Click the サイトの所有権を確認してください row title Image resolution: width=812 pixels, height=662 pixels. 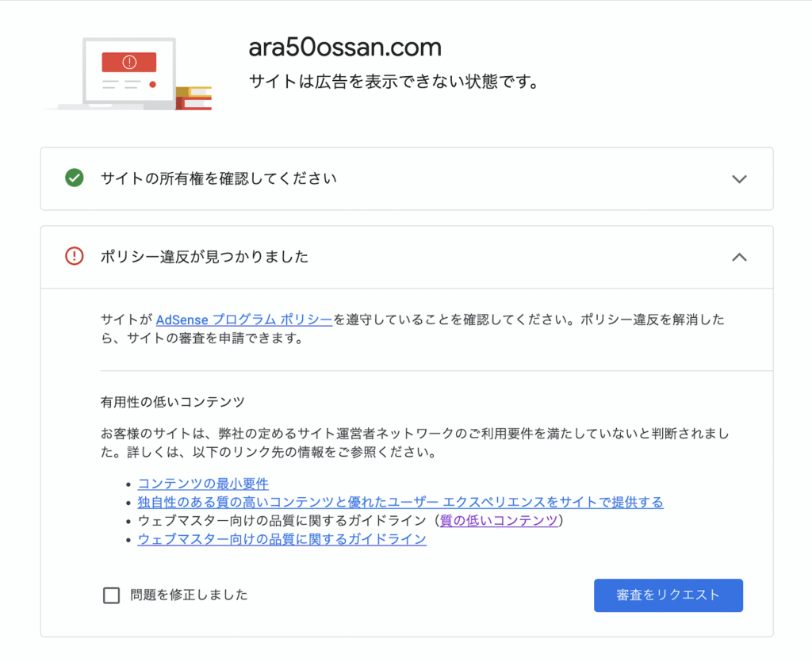click(219, 178)
